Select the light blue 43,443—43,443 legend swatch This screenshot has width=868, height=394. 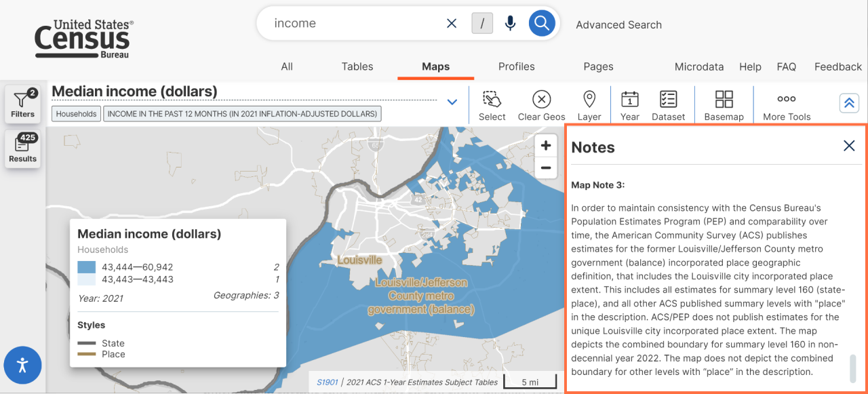click(87, 279)
